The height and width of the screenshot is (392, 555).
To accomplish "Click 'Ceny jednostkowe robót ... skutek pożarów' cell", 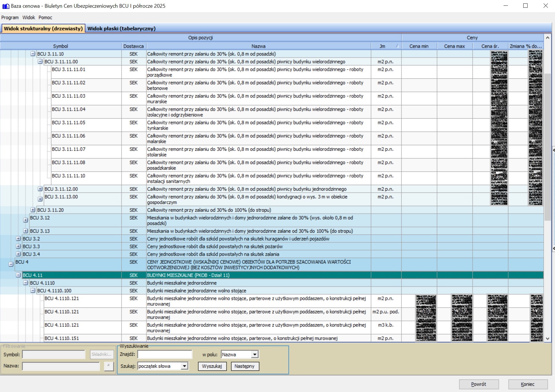I will point(259,246).
